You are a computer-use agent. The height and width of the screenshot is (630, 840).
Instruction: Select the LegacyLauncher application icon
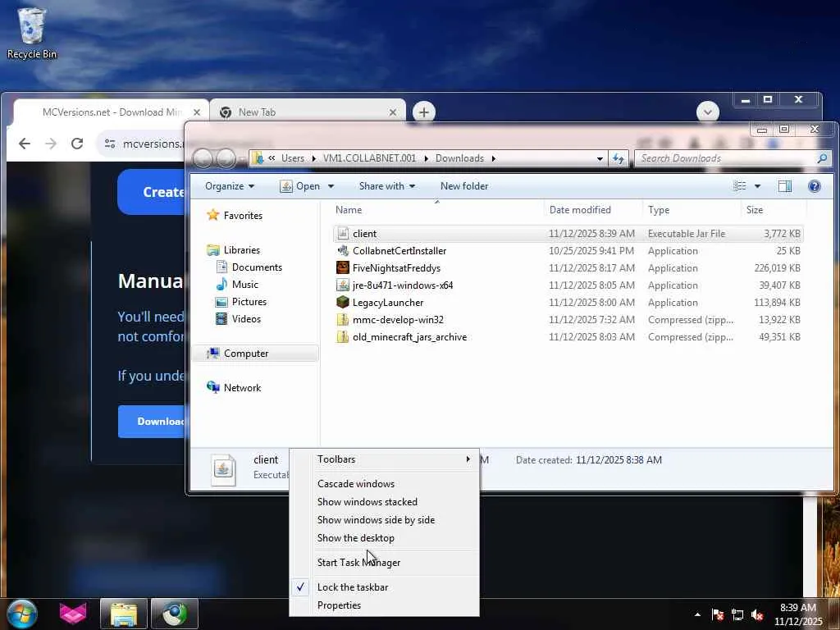tap(343, 302)
